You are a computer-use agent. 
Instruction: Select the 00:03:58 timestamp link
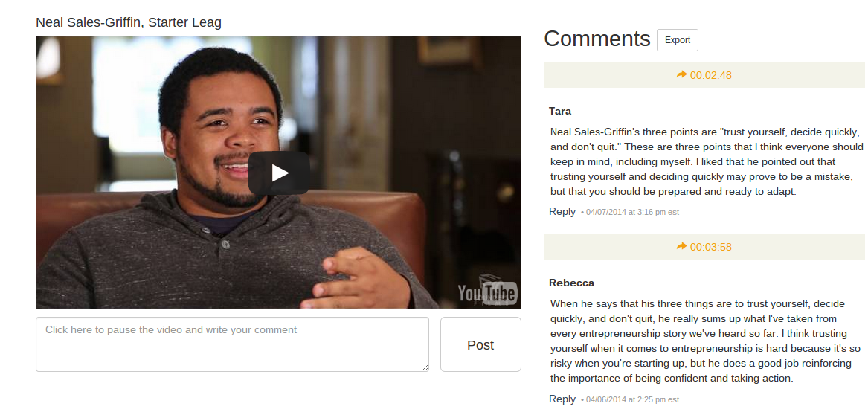(x=711, y=247)
